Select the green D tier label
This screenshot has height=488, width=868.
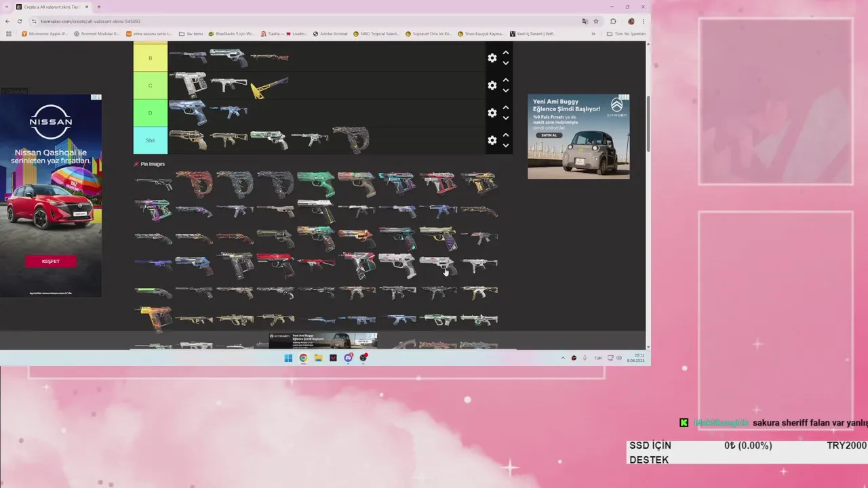[151, 113]
